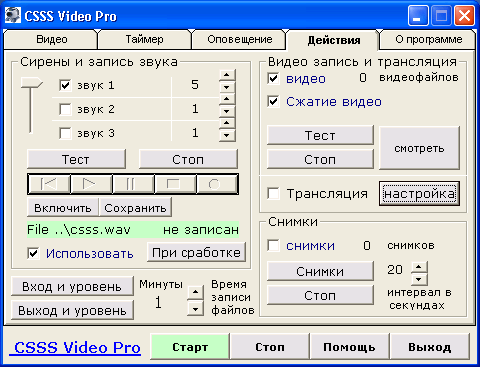Screen dimensions: 480x367
Task: Click the round record icon in audio player
Action: [x=217, y=184]
